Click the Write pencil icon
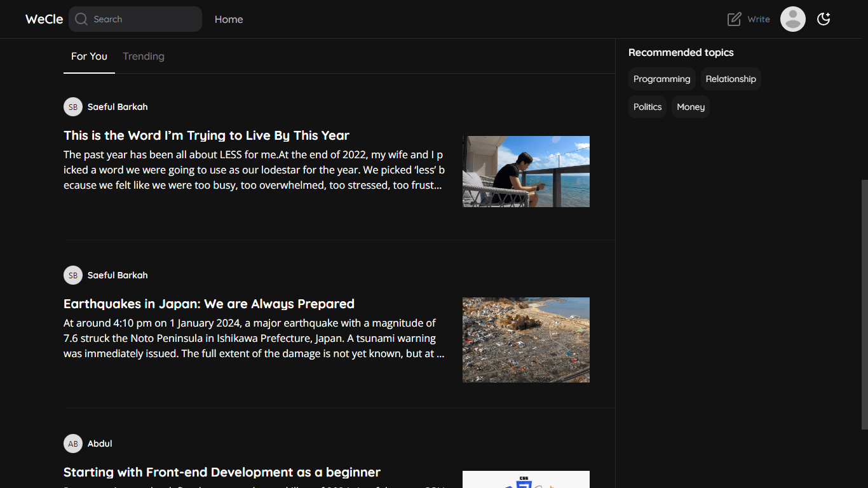The image size is (868, 488). [734, 19]
